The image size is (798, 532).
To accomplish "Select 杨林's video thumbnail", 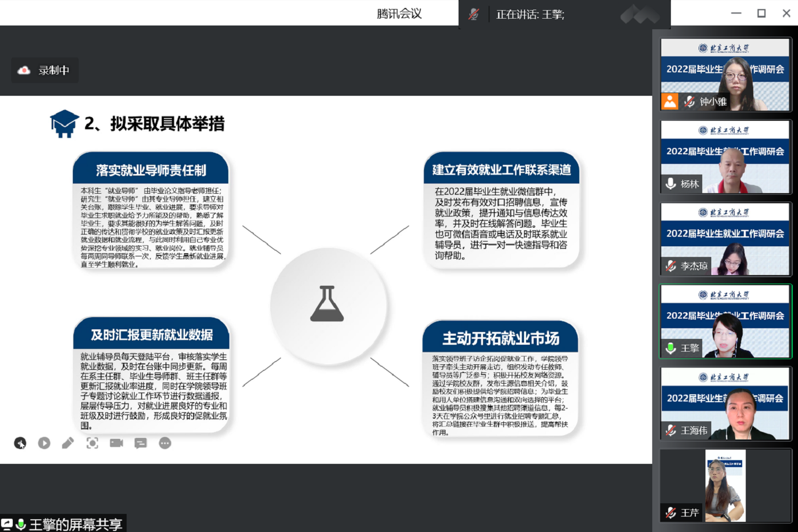I will click(725, 157).
